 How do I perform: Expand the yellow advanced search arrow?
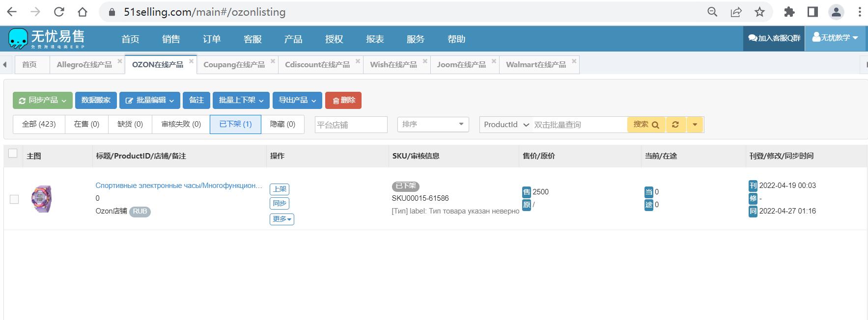click(695, 125)
